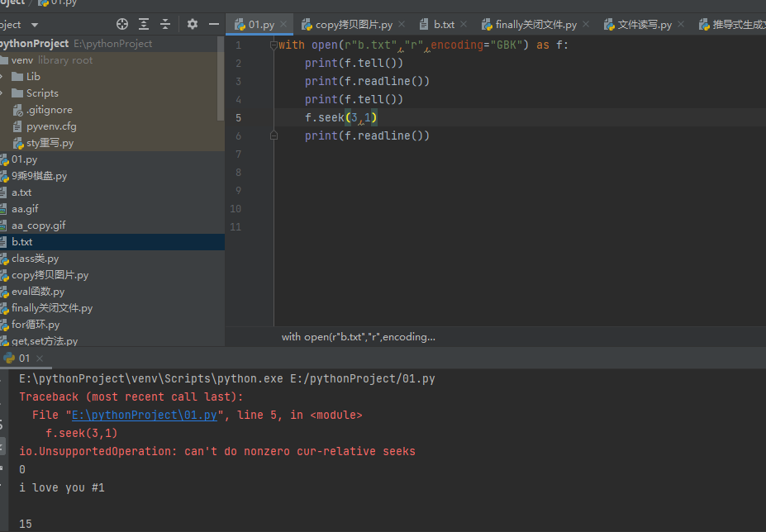
Task: Open Project panel gear settings
Action: pyautogui.click(x=193, y=24)
